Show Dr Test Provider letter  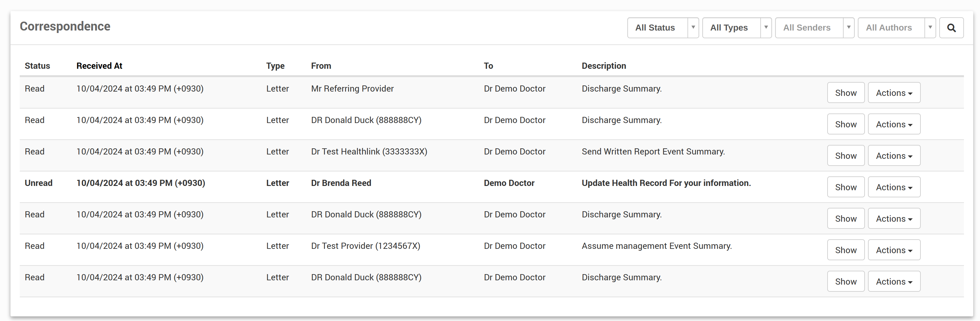pos(845,250)
